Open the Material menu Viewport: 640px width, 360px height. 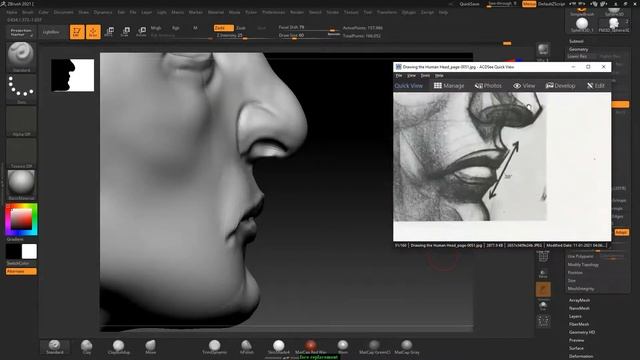pos(216,12)
